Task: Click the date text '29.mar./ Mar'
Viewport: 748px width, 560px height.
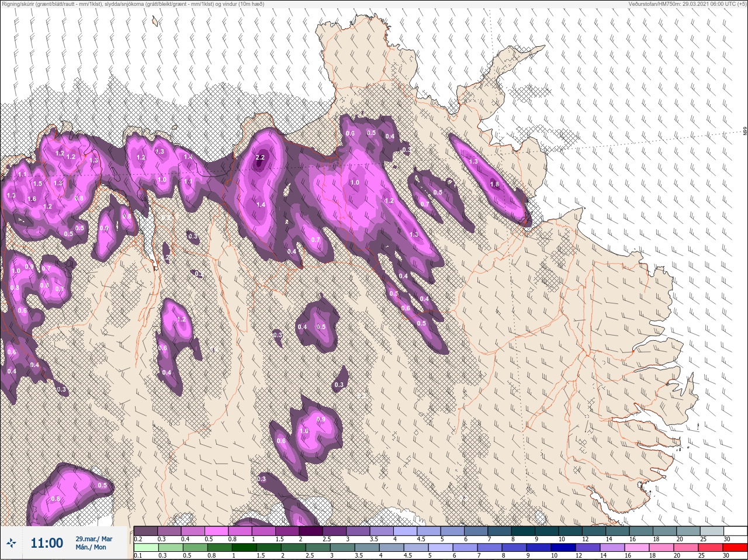Action: pyautogui.click(x=93, y=539)
